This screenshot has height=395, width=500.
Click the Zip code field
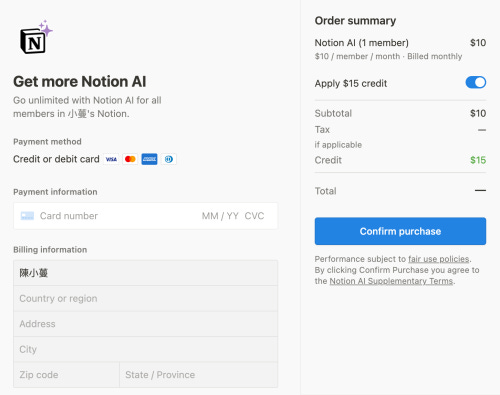pos(66,375)
